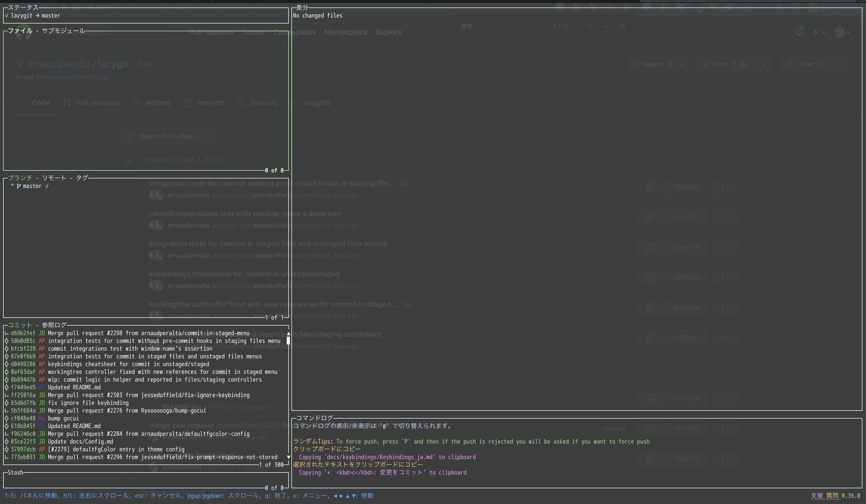
Task: Select the master branch entry
Action: 32,186
